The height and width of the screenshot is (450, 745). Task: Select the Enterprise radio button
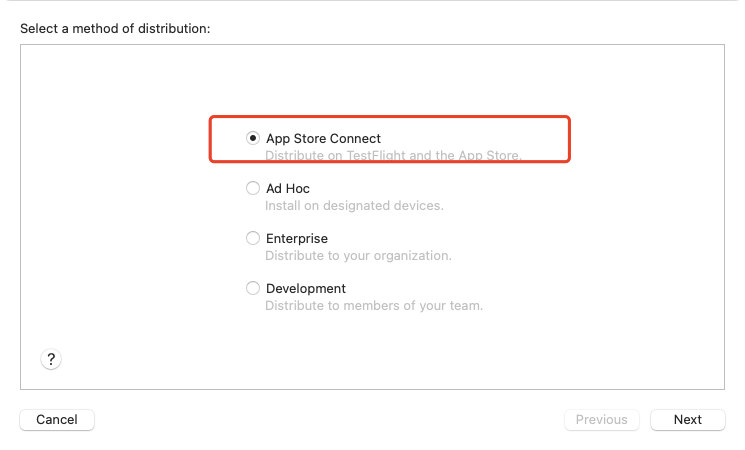pos(253,238)
